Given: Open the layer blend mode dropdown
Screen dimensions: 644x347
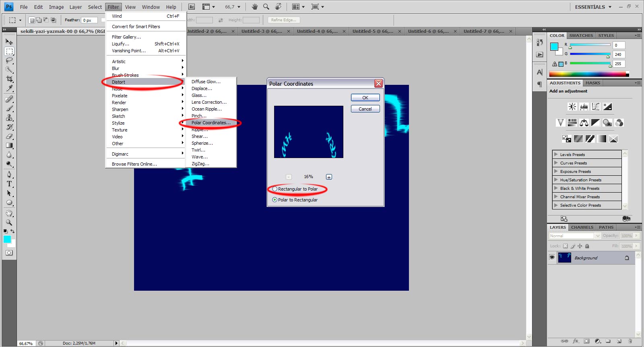Looking at the screenshot, I should pyautogui.click(x=575, y=236).
